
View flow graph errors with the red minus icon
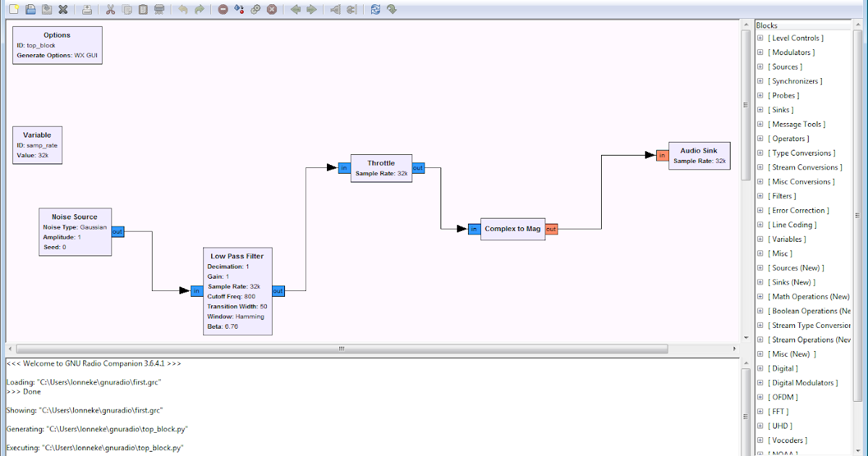coord(223,9)
